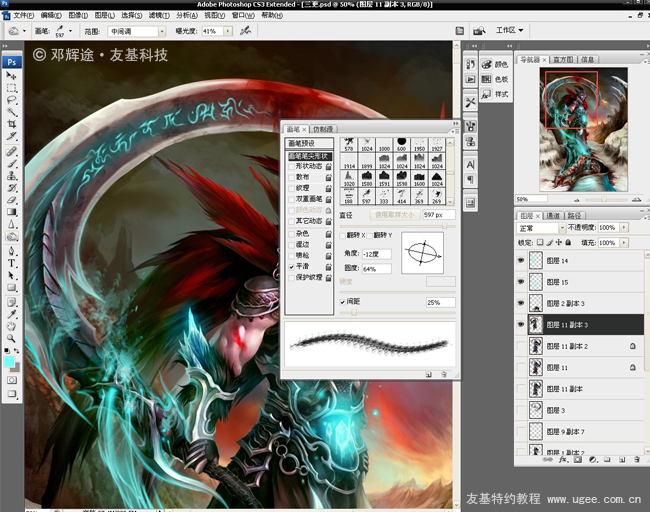Screen dimensions: 650x512
Task: Select the Crop tool
Action: click(11, 124)
